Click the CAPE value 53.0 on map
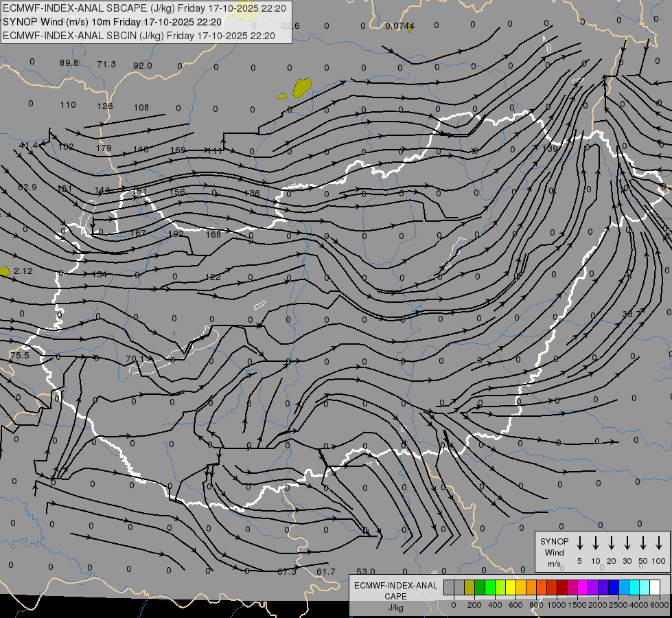The image size is (672, 618). click(366, 572)
